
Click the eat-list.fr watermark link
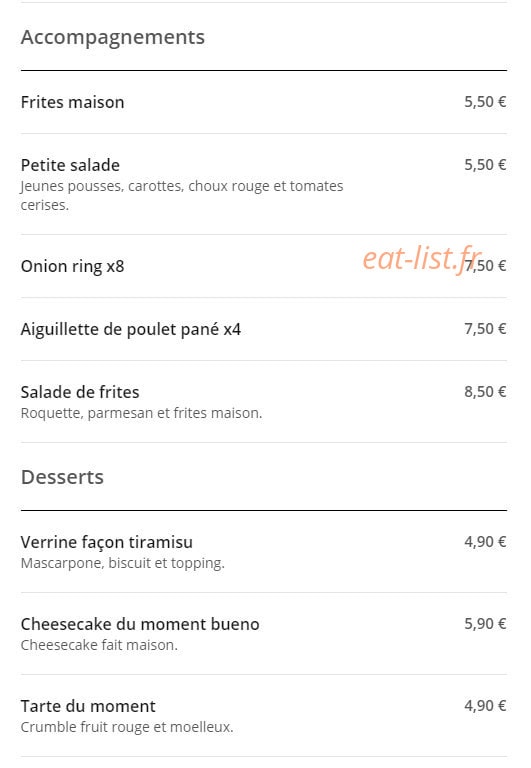[422, 258]
